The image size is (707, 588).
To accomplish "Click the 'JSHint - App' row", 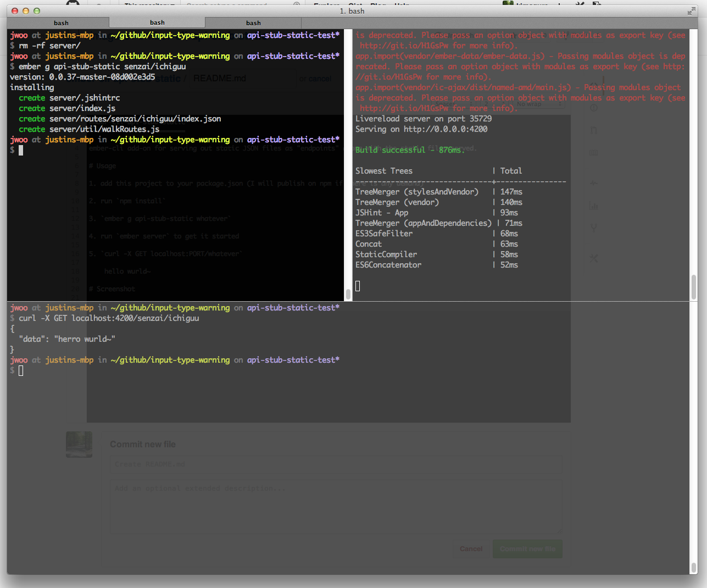I will pos(437,213).
